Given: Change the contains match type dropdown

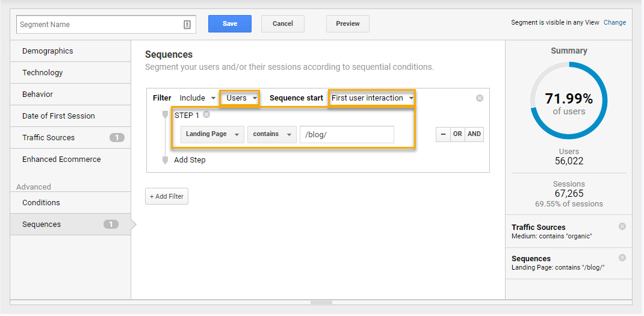Looking at the screenshot, I should pos(271,134).
